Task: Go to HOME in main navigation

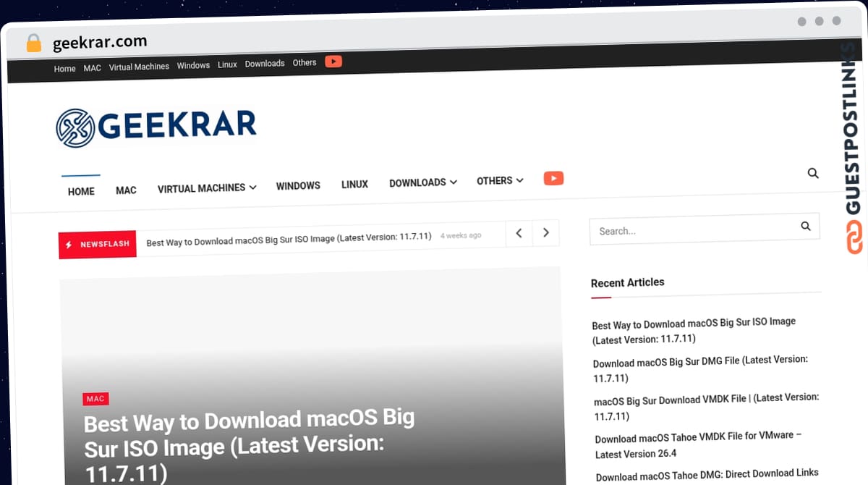Action: click(81, 191)
